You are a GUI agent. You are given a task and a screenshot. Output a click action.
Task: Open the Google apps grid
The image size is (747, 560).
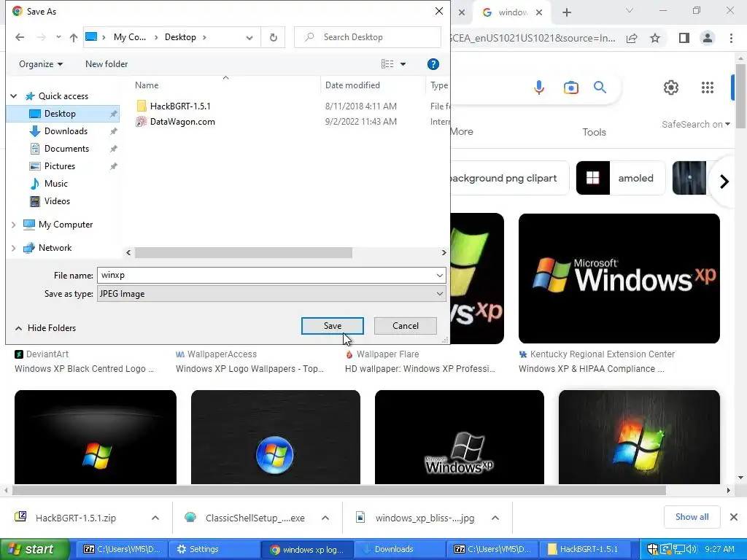coord(708,87)
